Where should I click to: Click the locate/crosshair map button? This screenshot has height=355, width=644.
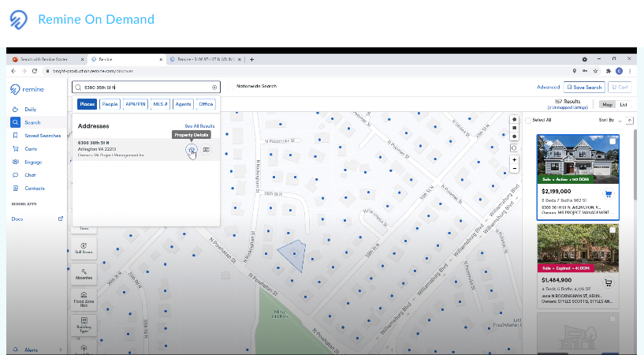tap(514, 148)
